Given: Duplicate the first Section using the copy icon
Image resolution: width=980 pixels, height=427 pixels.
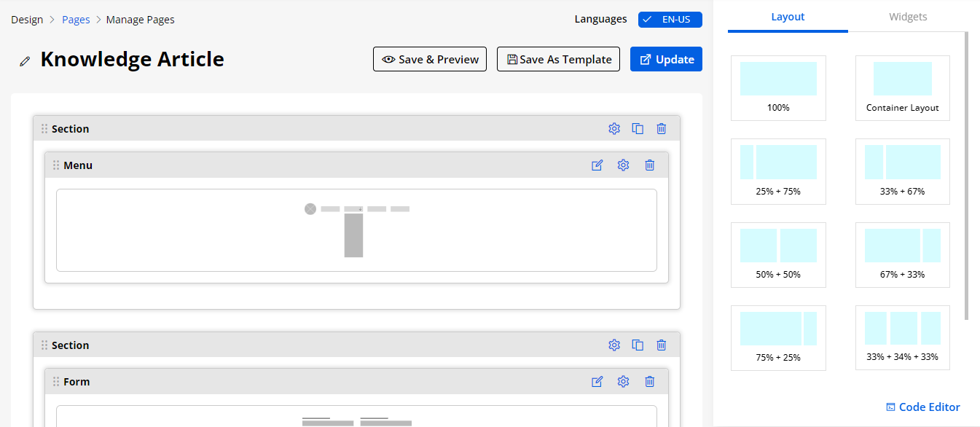Looking at the screenshot, I should (638, 129).
